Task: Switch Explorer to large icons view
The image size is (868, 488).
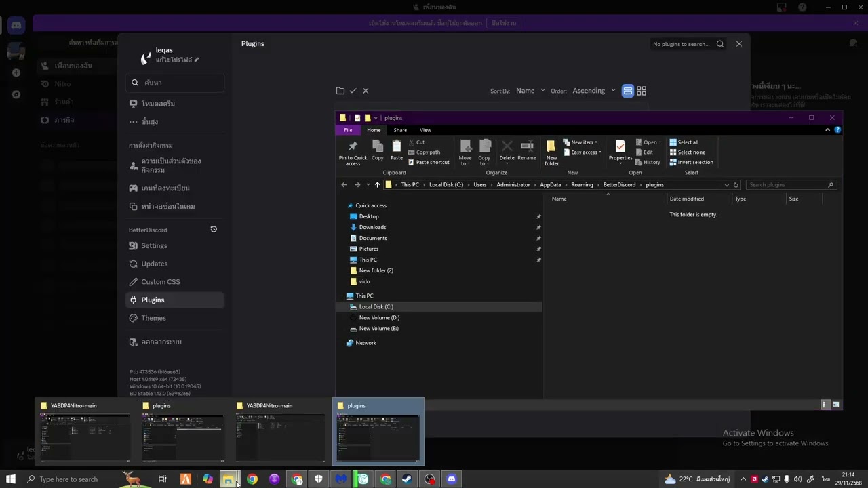Action: 835,405
